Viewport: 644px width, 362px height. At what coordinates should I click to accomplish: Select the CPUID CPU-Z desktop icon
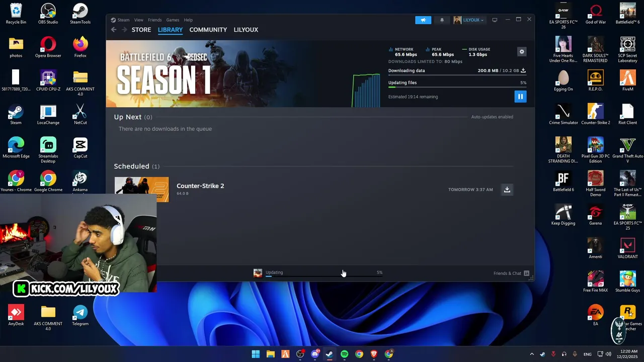tap(48, 80)
